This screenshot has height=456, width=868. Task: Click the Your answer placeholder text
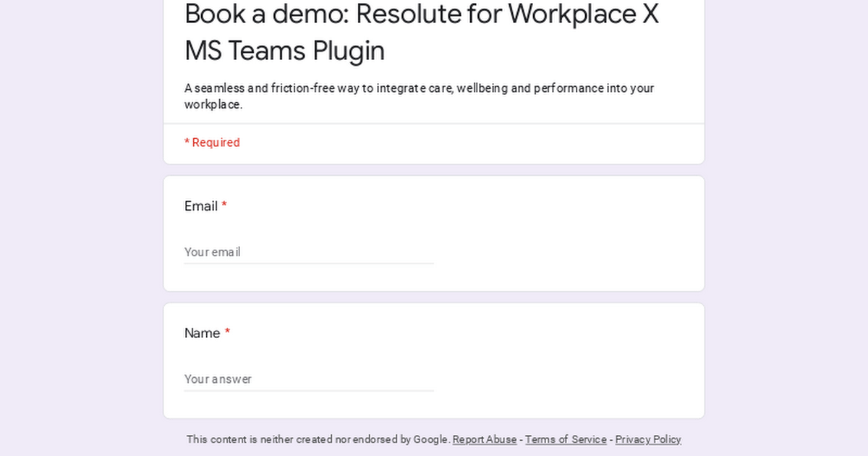pos(218,379)
